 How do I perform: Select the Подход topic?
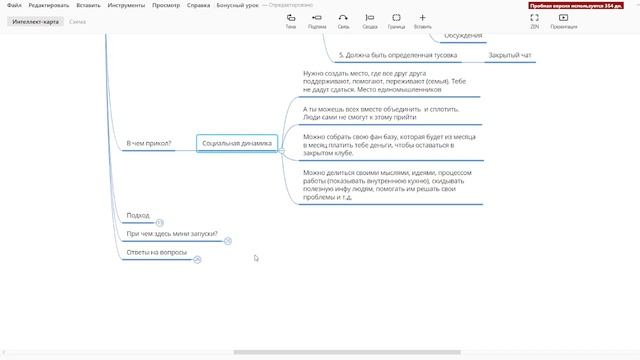(x=138, y=215)
